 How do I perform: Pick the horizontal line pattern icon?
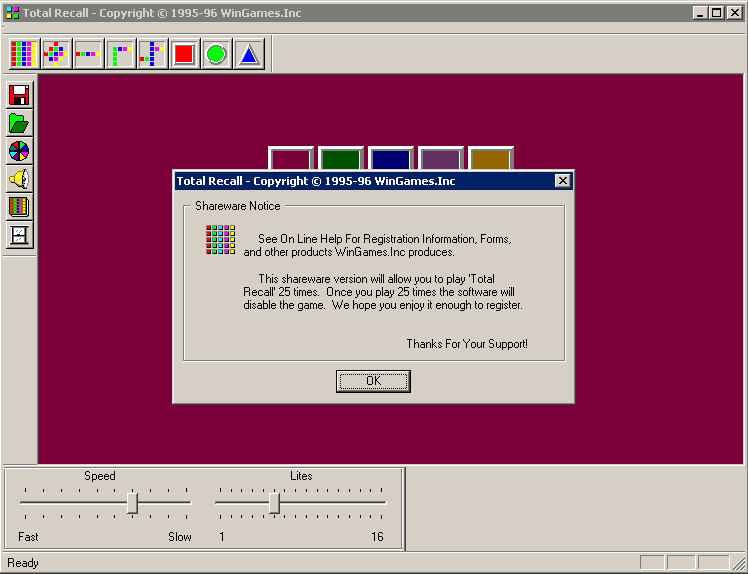click(88, 54)
